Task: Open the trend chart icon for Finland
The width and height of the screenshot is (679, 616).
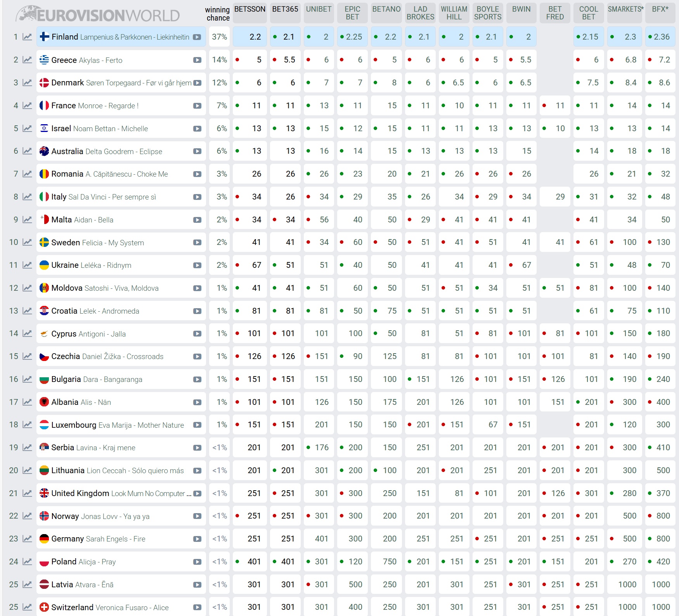Action: pos(27,37)
